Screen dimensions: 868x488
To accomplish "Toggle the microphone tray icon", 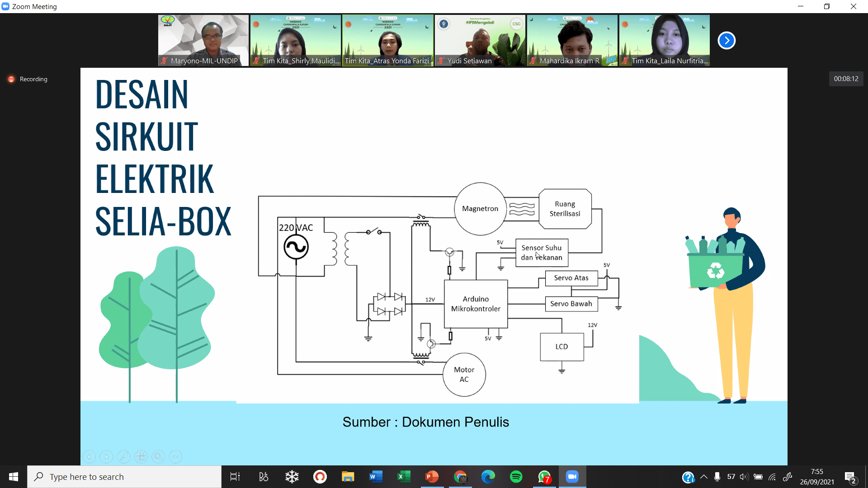I will click(717, 477).
